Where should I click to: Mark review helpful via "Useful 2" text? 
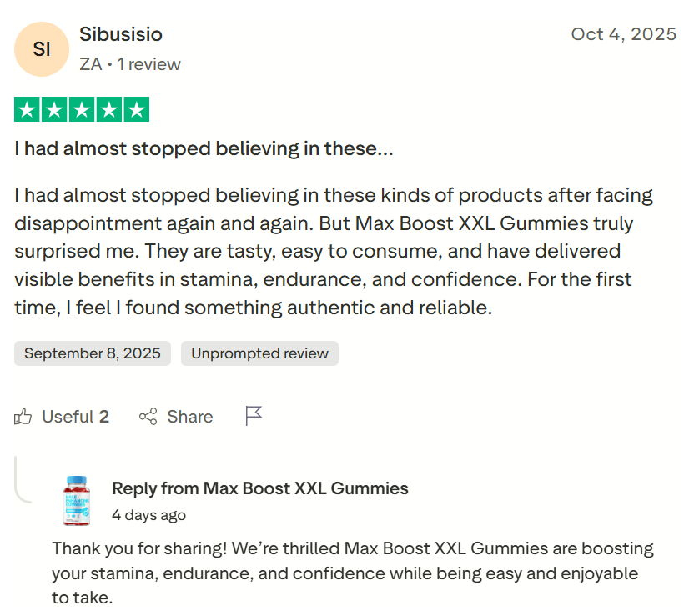point(76,417)
